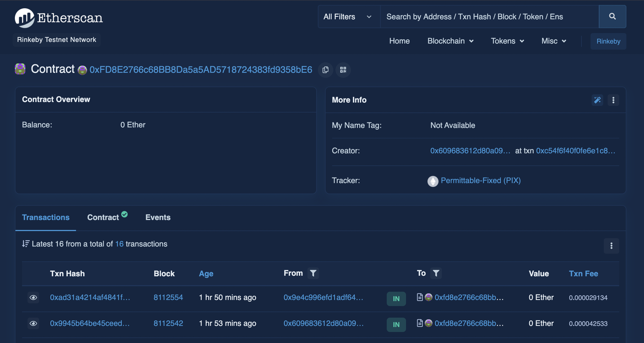Click the To column filter icon

pyautogui.click(x=436, y=273)
